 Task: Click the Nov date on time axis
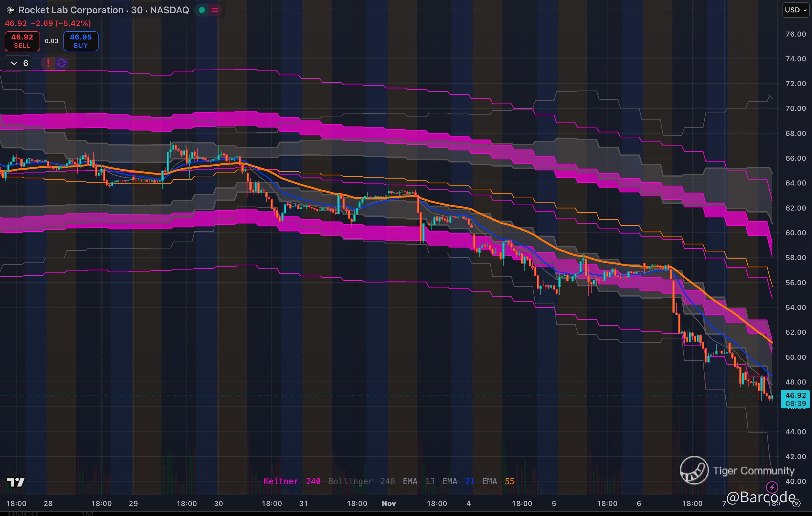click(389, 504)
